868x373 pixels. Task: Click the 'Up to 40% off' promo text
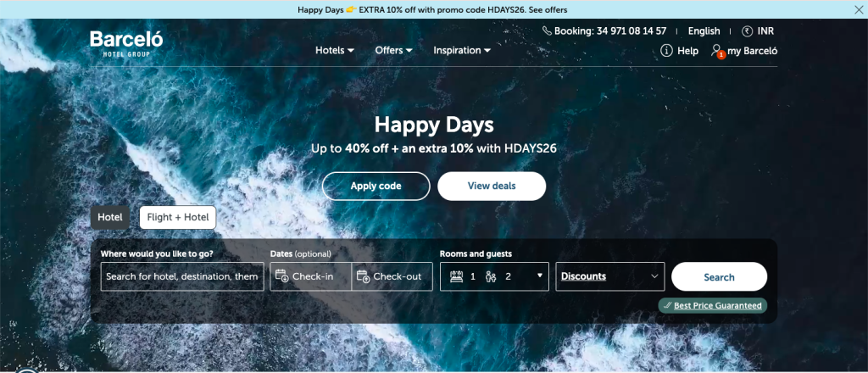tap(434, 148)
